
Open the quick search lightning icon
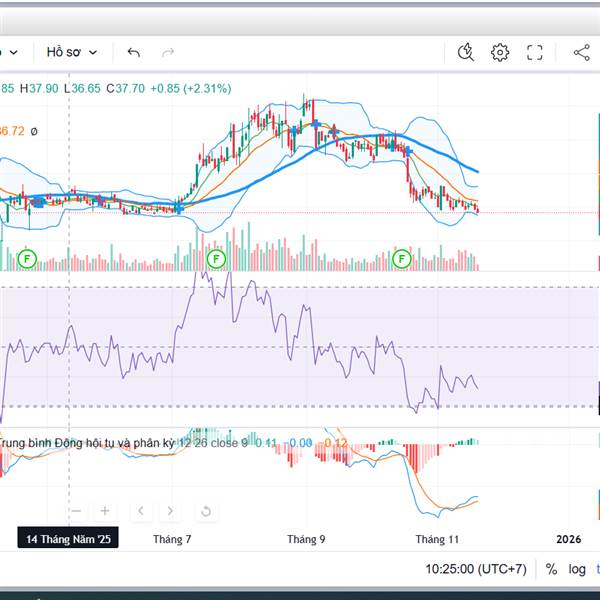click(465, 52)
